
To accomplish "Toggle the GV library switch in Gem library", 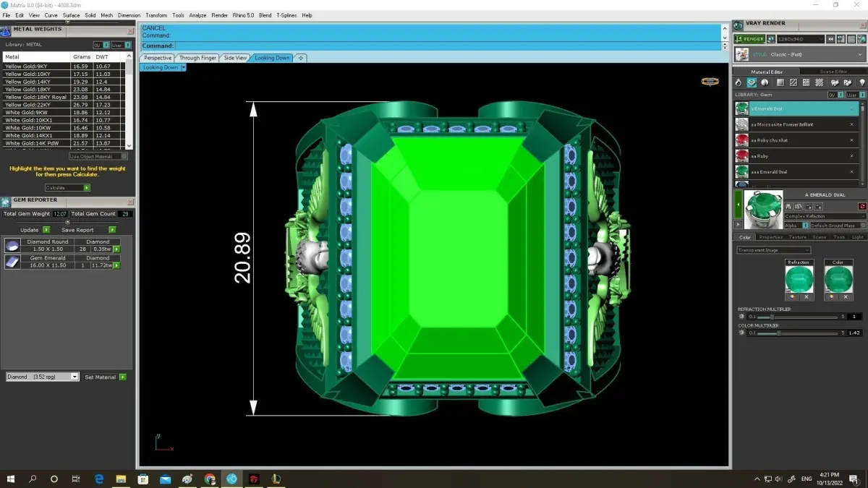I will click(835, 95).
